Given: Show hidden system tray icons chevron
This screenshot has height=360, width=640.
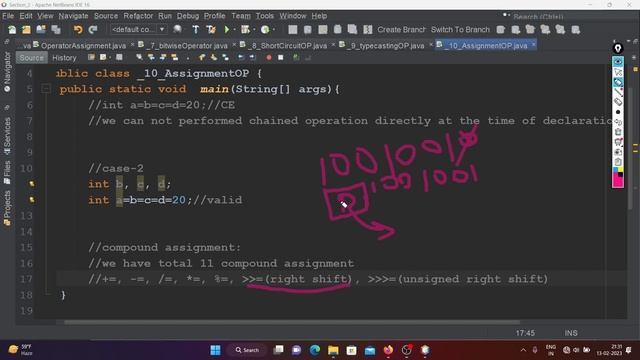Looking at the screenshot, I should coord(523,350).
